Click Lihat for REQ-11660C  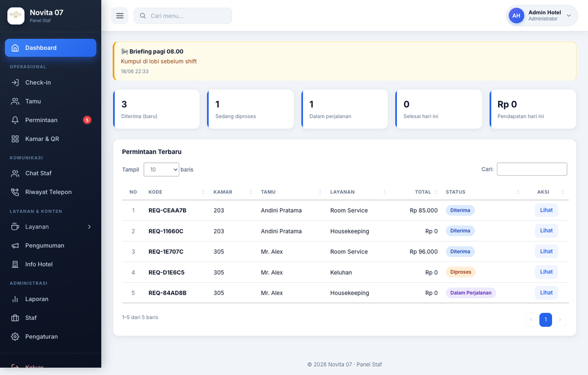click(x=546, y=230)
